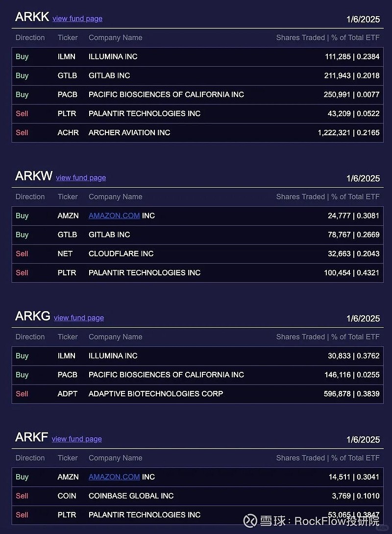Select the ARKK ILLUMINA INC buy row
The width and height of the screenshot is (392, 534).
197,56
